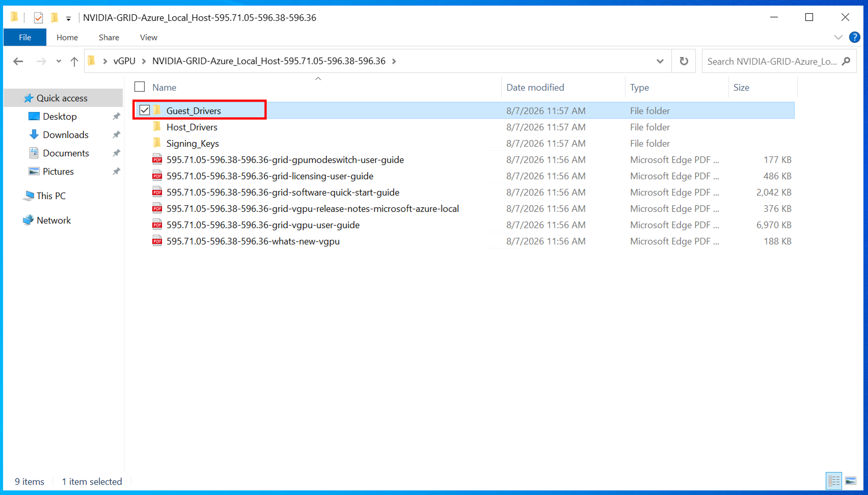Select the grid-software-quick-start-guide file name
The image size is (868, 495).
(x=283, y=192)
